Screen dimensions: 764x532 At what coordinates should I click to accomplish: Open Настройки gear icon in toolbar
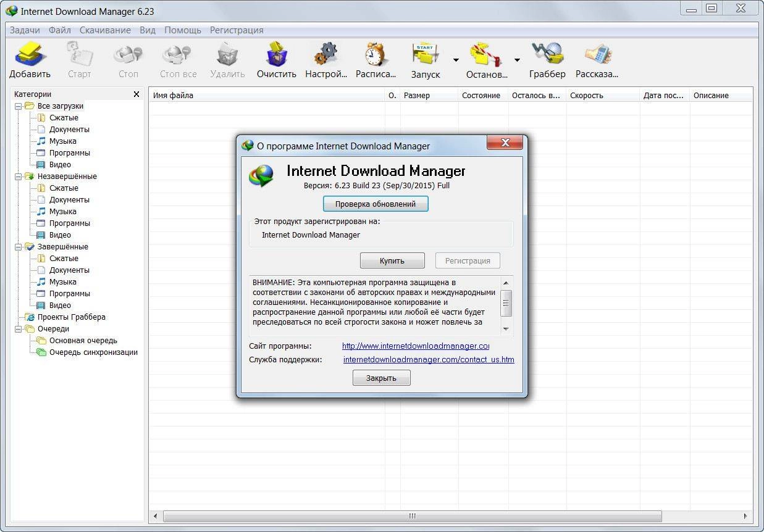pos(326,54)
